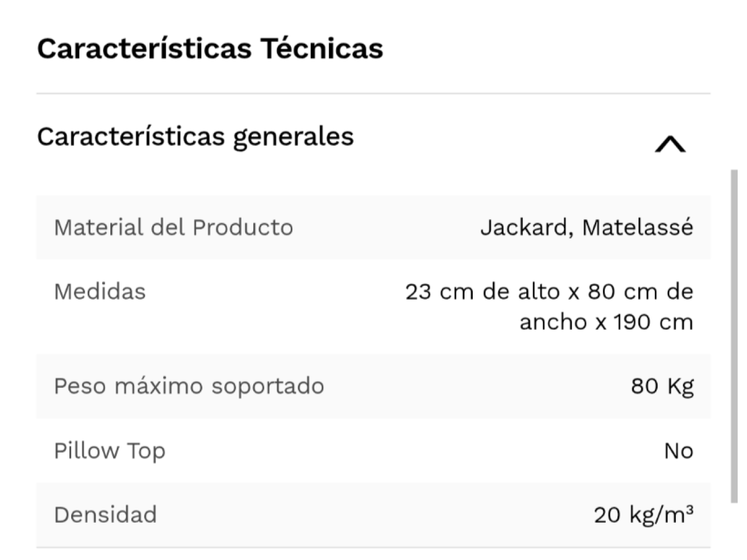This screenshot has width=747, height=560.
Task: Click the up arrow icon beside generales
Action: pos(670,144)
